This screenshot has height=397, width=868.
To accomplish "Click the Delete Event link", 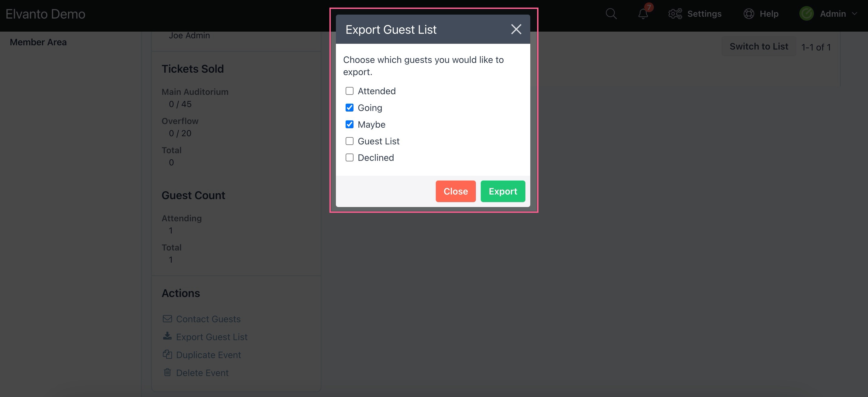I will click(202, 373).
